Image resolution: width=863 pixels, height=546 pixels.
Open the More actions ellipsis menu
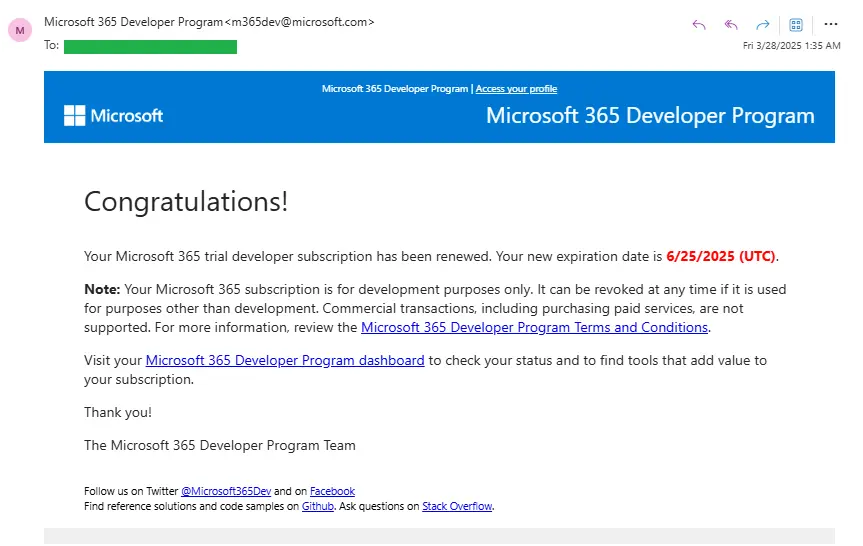pyautogui.click(x=831, y=24)
